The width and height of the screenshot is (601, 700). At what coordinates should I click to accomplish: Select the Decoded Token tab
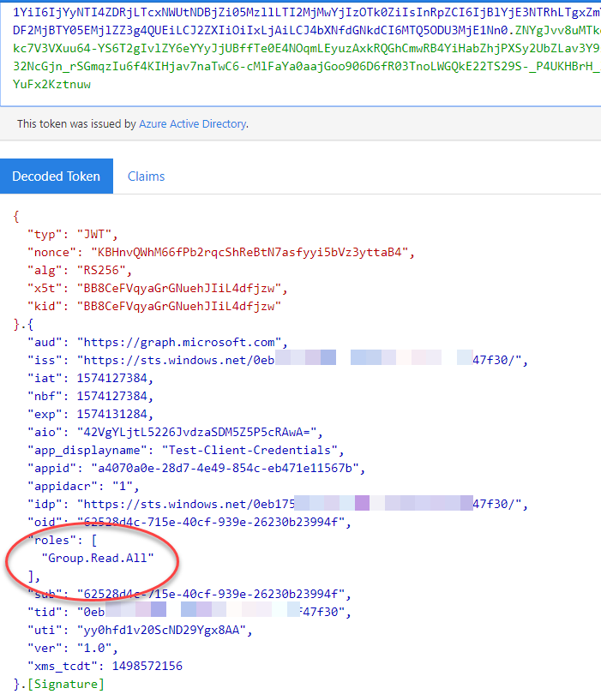[x=57, y=176]
